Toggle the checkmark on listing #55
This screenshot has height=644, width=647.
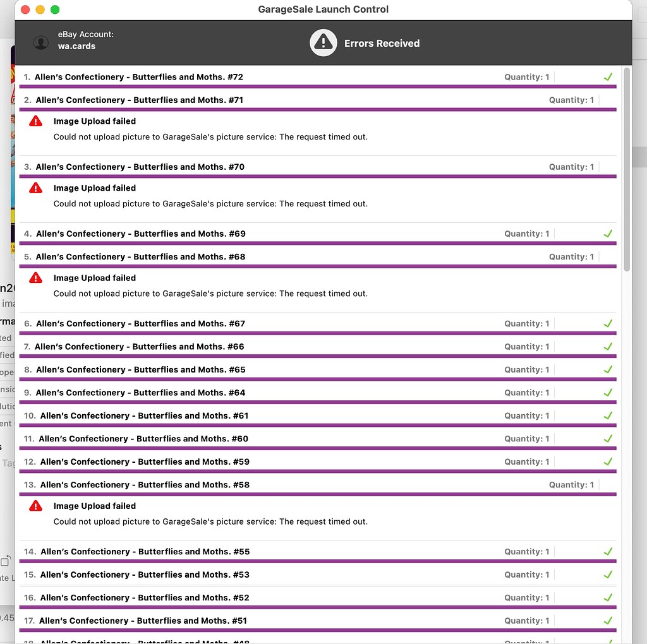[x=608, y=551]
